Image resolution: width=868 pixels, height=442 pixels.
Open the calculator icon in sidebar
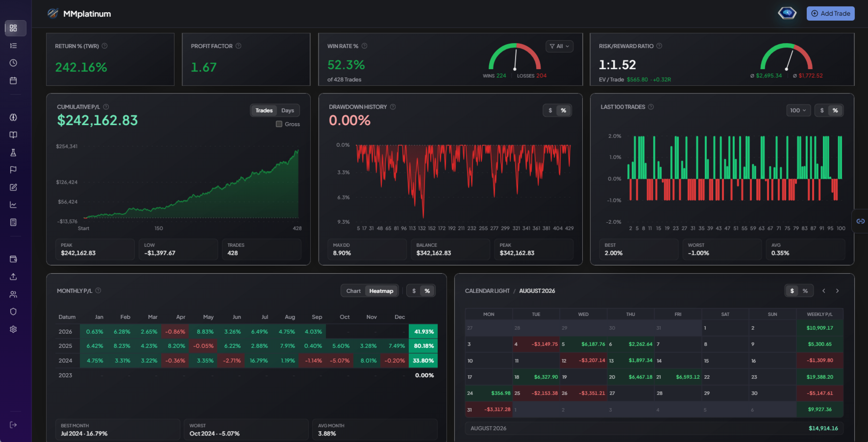13,222
